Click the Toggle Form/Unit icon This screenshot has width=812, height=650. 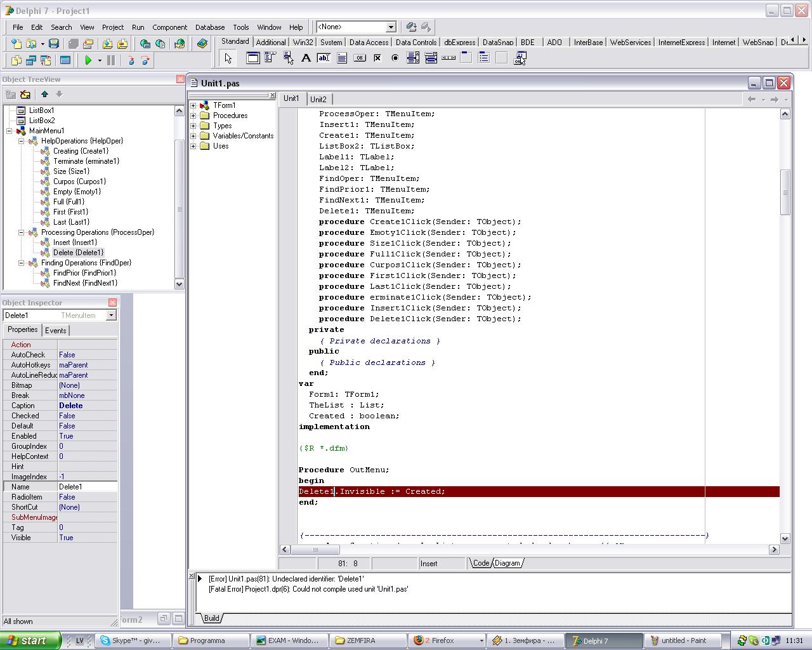[46, 60]
